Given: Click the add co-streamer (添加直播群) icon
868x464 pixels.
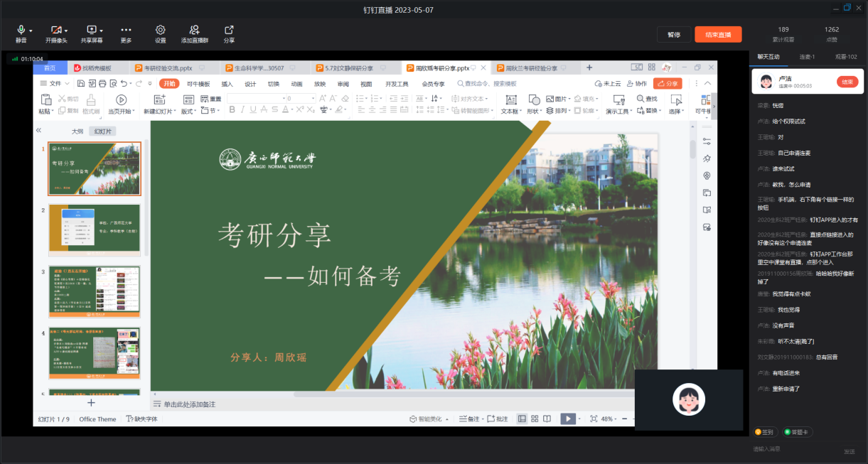Looking at the screenshot, I should 194,30.
